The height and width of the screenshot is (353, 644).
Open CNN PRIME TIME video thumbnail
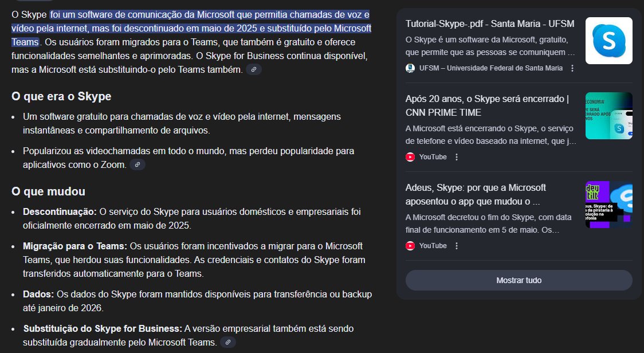click(608, 116)
